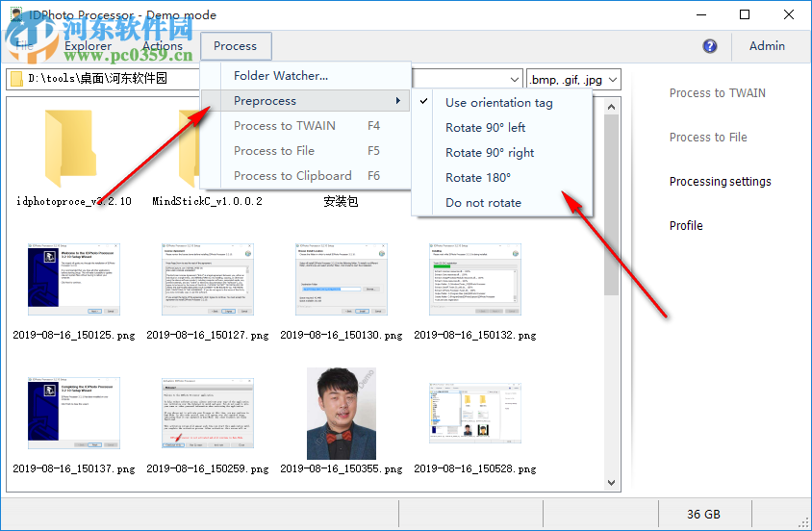The image size is (812, 531).
Task: Open the idphotoproce_v3.2.10 folder icon
Action: pos(70,148)
